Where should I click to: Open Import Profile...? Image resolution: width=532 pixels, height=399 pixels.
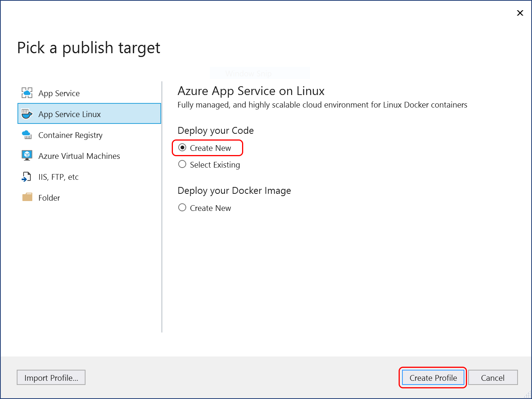51,377
